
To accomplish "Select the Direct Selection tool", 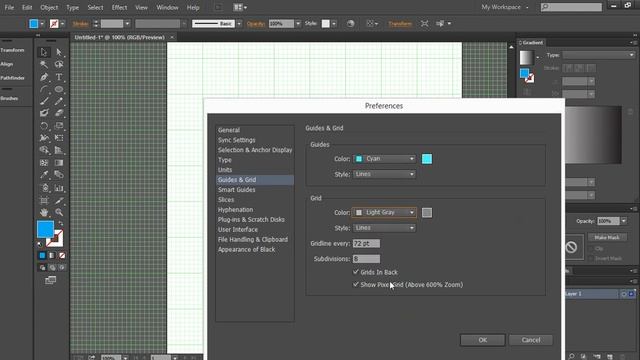I will click(x=59, y=52).
